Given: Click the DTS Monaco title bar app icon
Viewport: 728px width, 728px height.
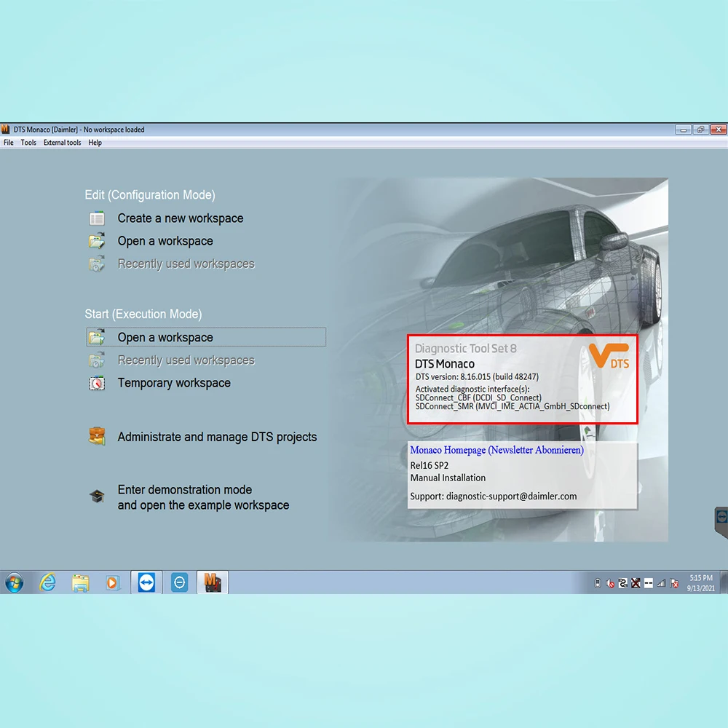Looking at the screenshot, I should 6,129.
